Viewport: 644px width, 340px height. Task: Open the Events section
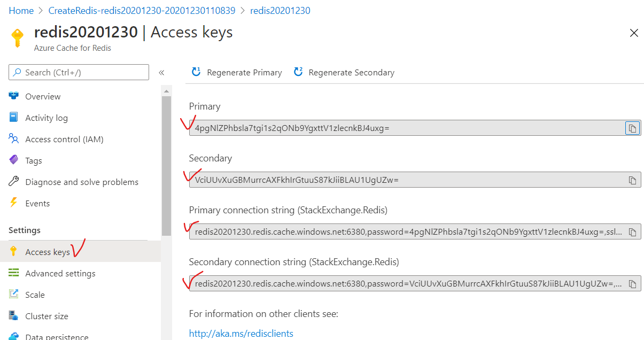pyautogui.click(x=37, y=203)
